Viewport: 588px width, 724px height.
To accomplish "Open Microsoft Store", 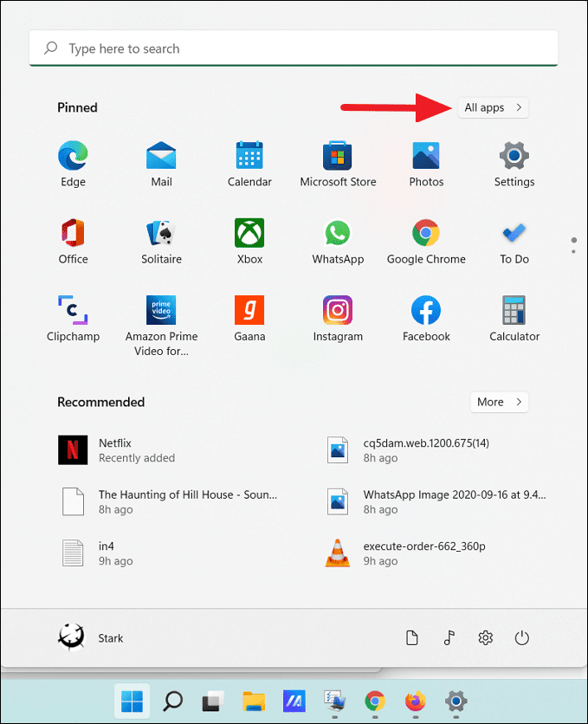I will click(338, 164).
